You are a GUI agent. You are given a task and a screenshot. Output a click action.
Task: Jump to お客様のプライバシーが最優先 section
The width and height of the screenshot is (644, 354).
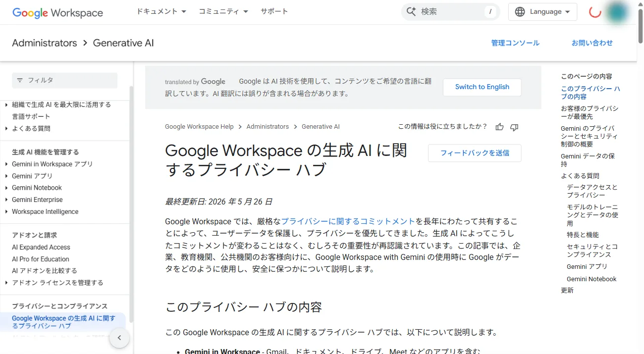(590, 112)
